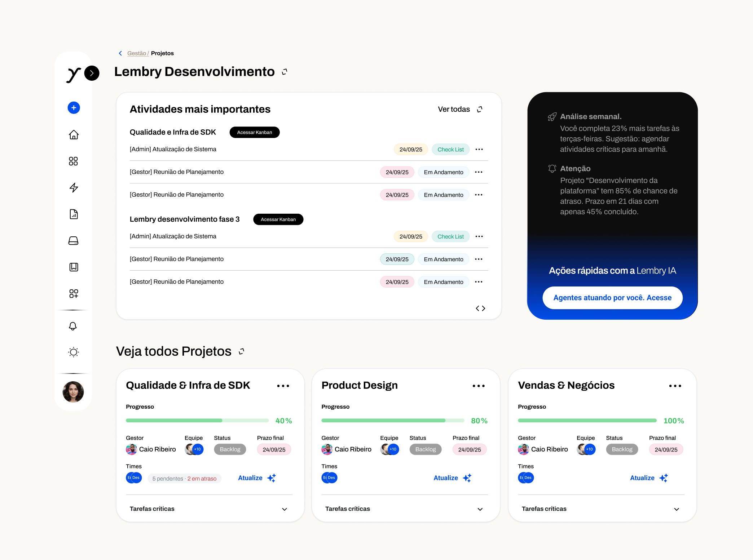Refresh the Veja todos Projetos section

[242, 351]
